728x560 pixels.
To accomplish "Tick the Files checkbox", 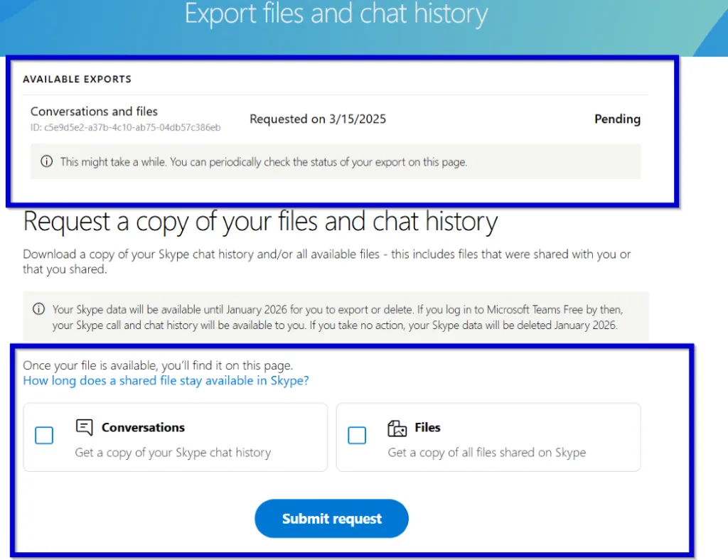I will pos(357,436).
